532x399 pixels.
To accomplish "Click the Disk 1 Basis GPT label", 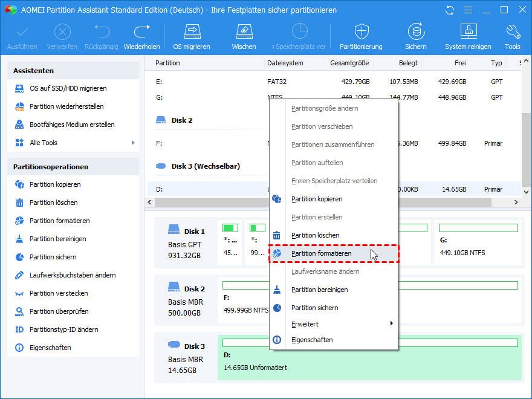I will [x=186, y=242].
